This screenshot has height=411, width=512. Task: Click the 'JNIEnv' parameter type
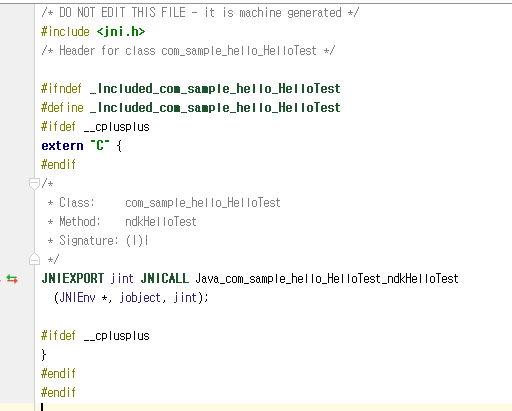(x=77, y=297)
